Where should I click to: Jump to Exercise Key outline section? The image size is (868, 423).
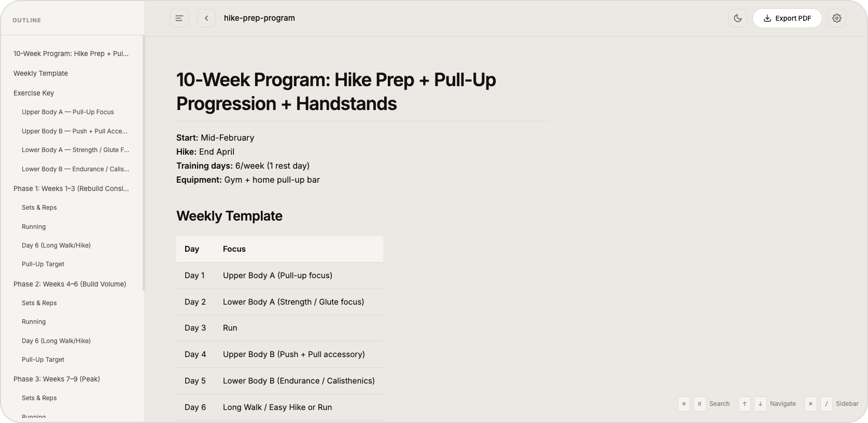[x=34, y=93]
